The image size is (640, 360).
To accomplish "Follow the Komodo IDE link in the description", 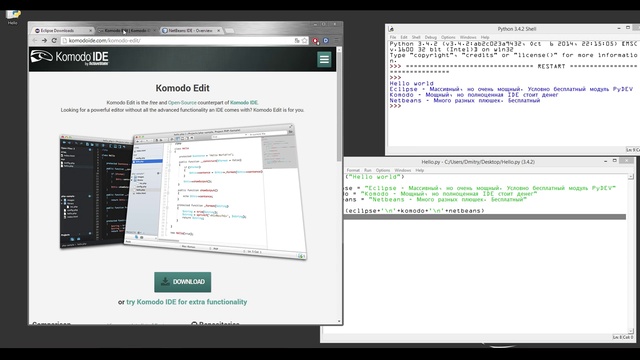I will coord(244,102).
